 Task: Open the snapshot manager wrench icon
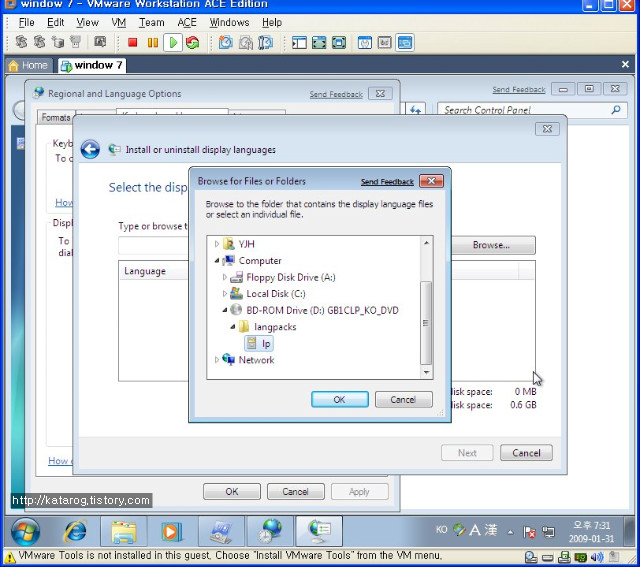265,42
